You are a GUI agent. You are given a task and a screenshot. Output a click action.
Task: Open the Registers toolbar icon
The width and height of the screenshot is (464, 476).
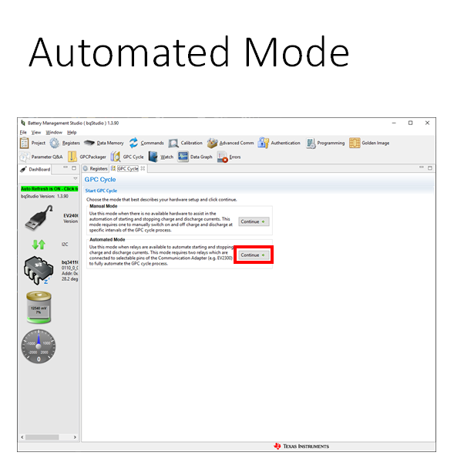tap(65, 143)
